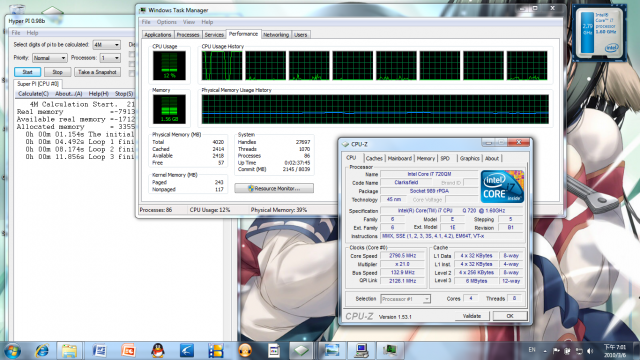Select the CPU tab in CPU-Z
This screenshot has height=360, width=640.
pos(351,158)
